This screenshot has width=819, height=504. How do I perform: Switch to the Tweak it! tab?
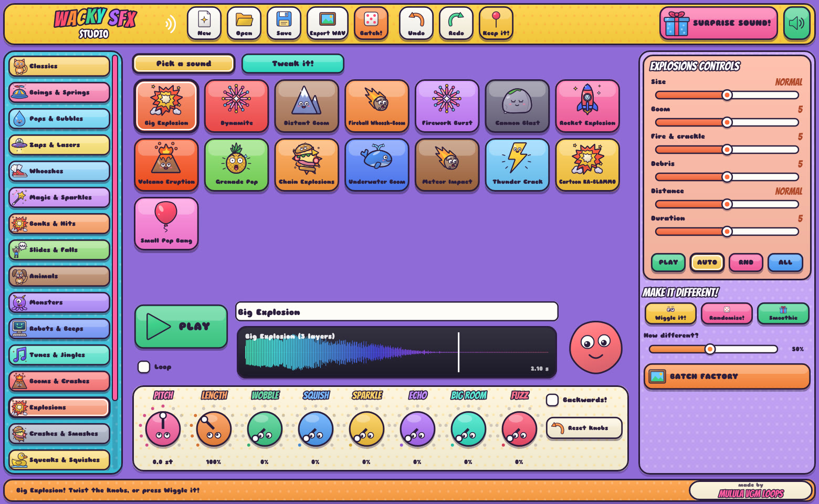click(293, 64)
